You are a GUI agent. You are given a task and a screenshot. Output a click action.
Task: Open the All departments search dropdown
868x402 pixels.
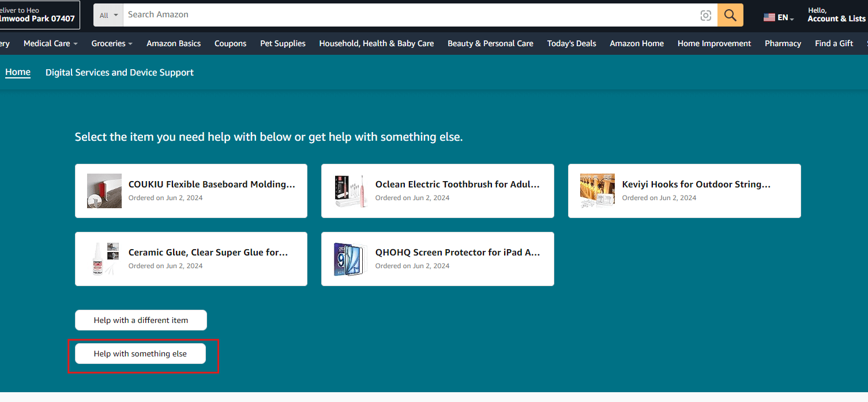click(x=108, y=15)
